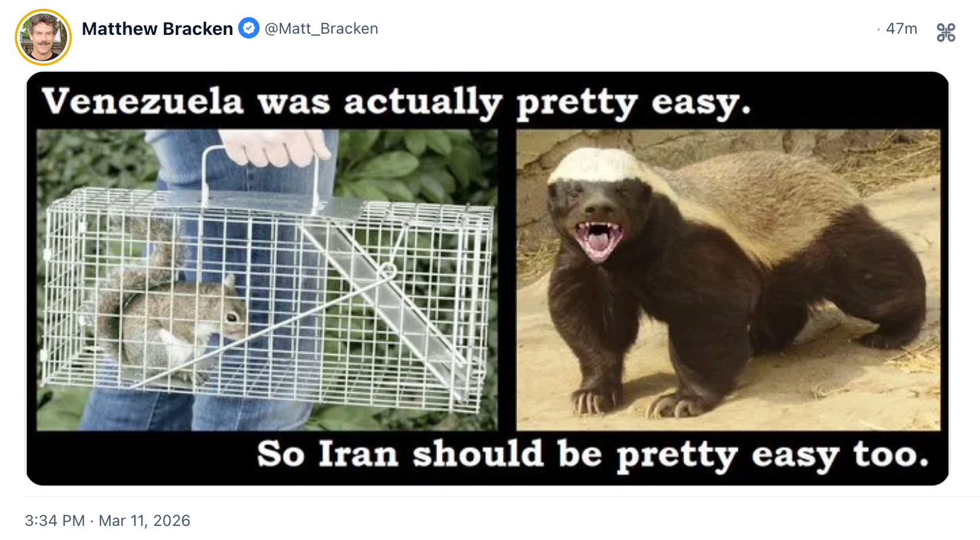The height and width of the screenshot is (540, 980).
Task: Click the 3:34 PM time text
Action: click(x=55, y=520)
